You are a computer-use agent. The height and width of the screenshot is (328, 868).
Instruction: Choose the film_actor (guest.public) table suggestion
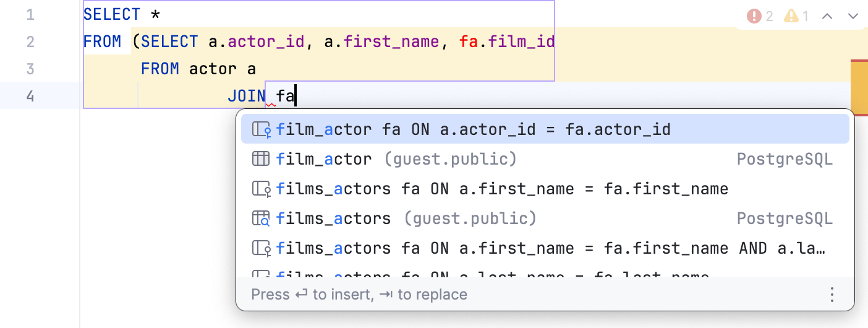click(x=396, y=159)
